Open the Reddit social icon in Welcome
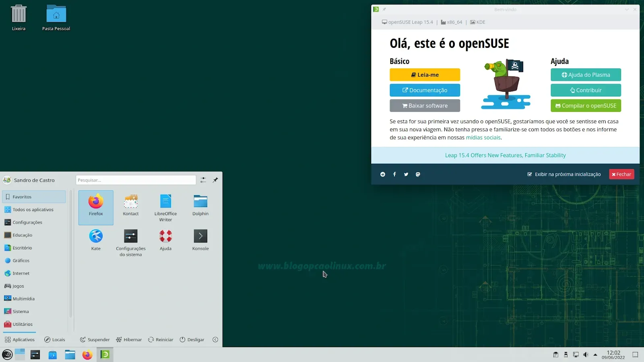Screen dimensions: 644x362 pyautogui.click(x=383, y=174)
